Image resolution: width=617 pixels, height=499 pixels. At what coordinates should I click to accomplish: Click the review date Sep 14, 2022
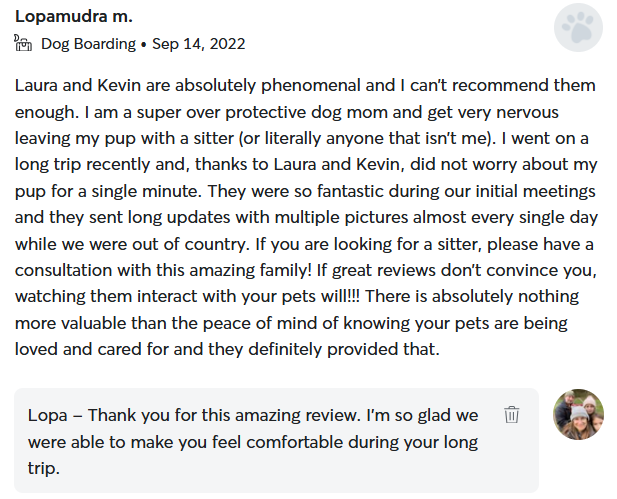(x=199, y=44)
